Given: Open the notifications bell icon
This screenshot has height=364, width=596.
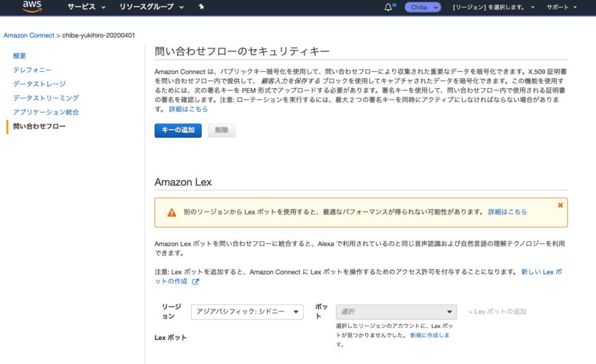Looking at the screenshot, I should click(x=388, y=7).
